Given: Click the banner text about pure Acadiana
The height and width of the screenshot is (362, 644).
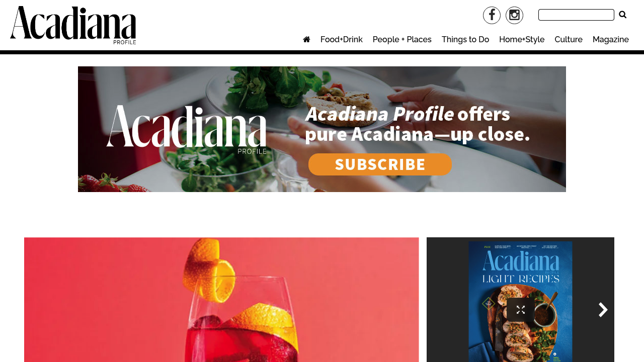Looking at the screenshot, I should (x=417, y=124).
